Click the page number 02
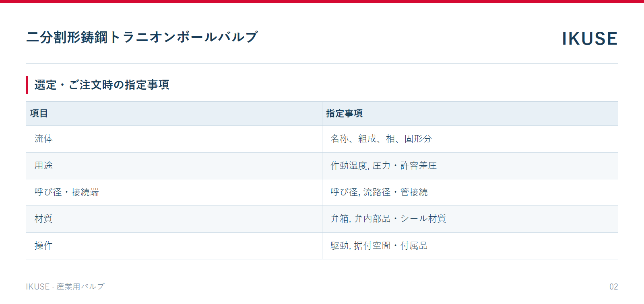This screenshot has height=304, width=644. coord(613,287)
